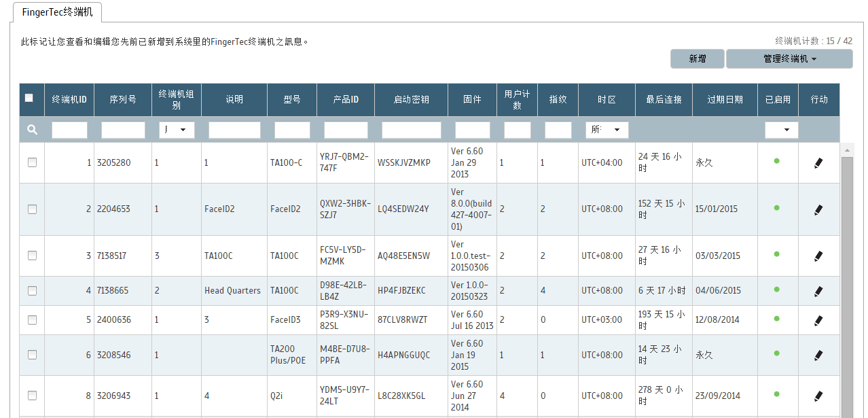Click the green enabled dot for serial 2204653
The image size is (868, 418).
click(x=776, y=207)
